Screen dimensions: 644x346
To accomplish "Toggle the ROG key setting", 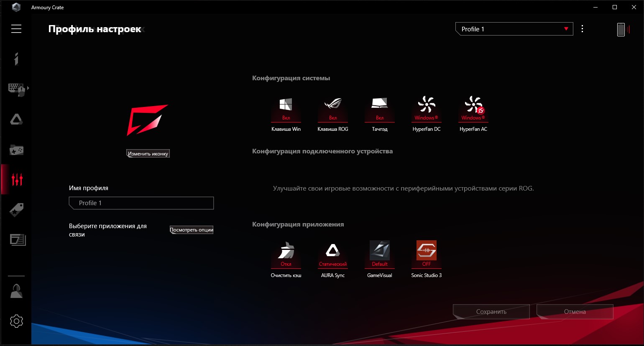I will tap(333, 109).
